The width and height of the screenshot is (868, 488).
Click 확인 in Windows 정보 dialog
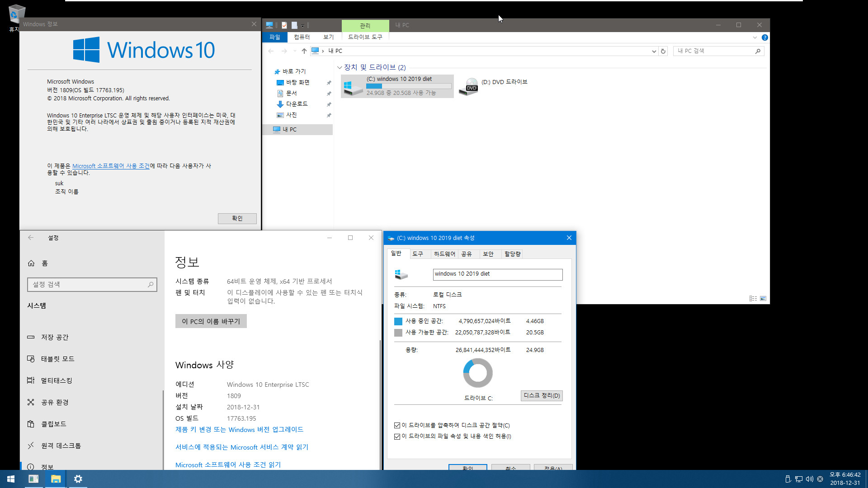[237, 218]
